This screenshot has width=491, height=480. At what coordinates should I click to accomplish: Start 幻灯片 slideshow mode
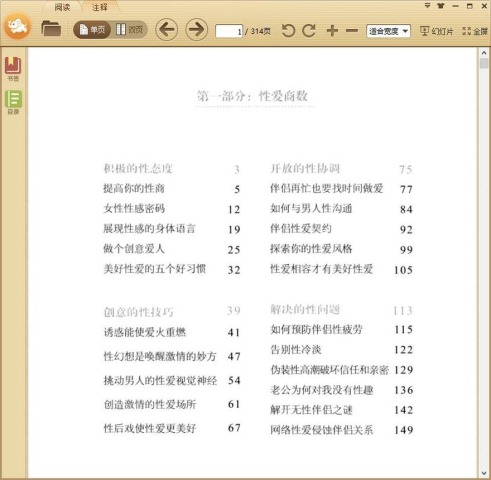(x=436, y=31)
